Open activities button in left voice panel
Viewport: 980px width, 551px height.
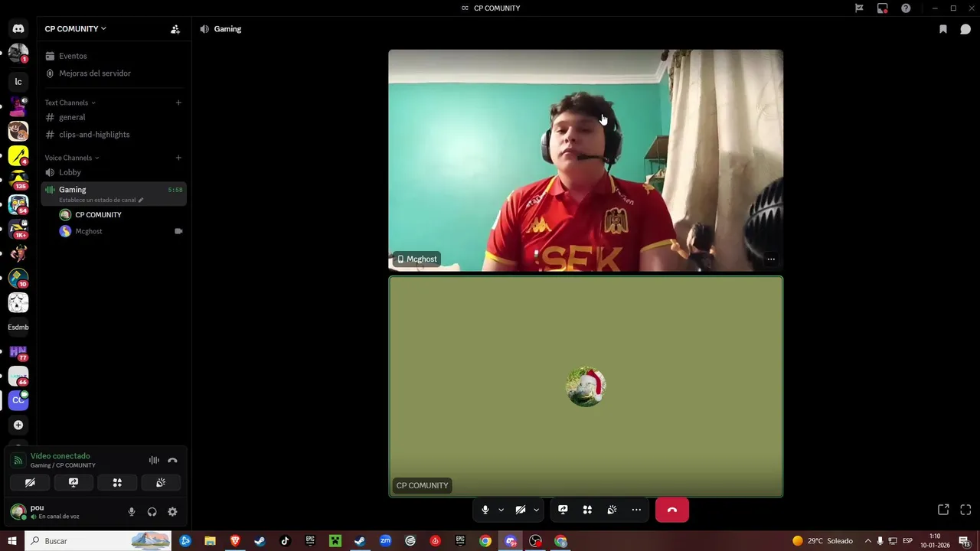tap(117, 483)
